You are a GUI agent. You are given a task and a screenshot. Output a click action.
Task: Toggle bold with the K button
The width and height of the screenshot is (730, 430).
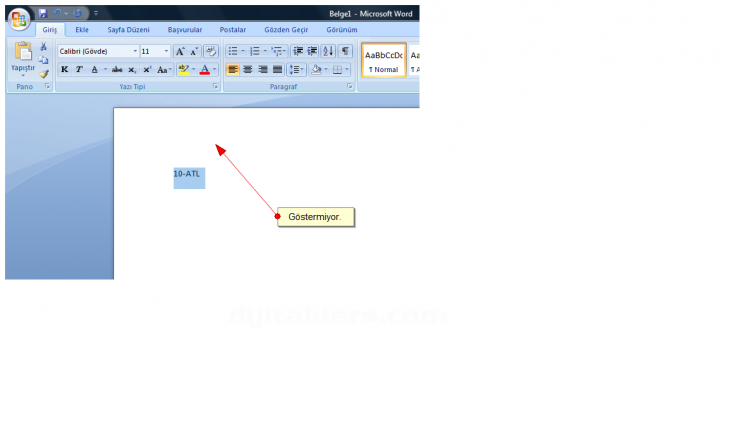click(x=65, y=69)
